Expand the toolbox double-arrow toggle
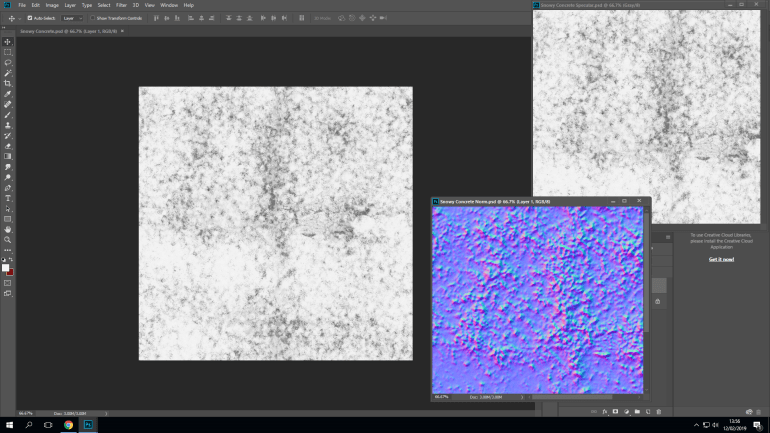The image size is (770, 433). (3, 27)
